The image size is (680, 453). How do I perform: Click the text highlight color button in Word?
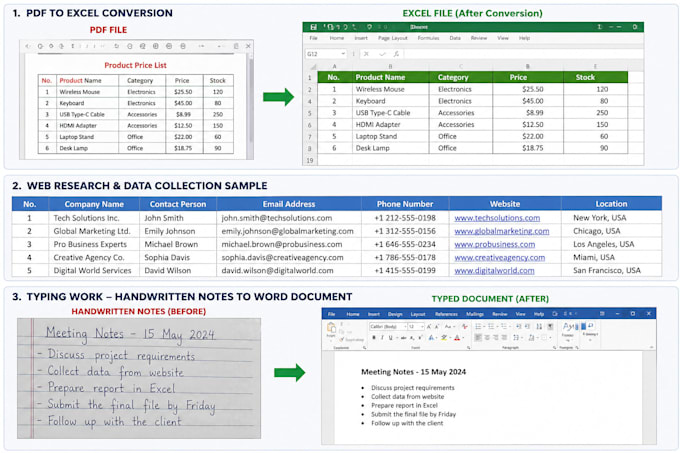point(444,338)
